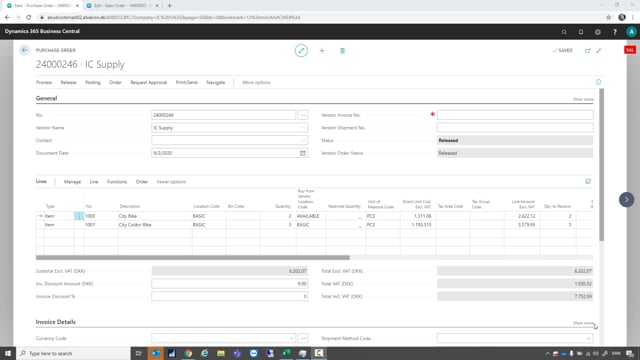Image resolution: width=640 pixels, height=360 pixels.
Task: Reload the browser page
Action: coord(29,18)
